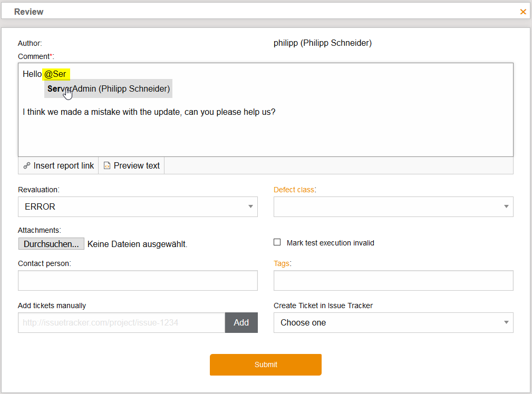The image size is (532, 394).
Task: Click the orange Defect class label link
Action: [x=293, y=190]
